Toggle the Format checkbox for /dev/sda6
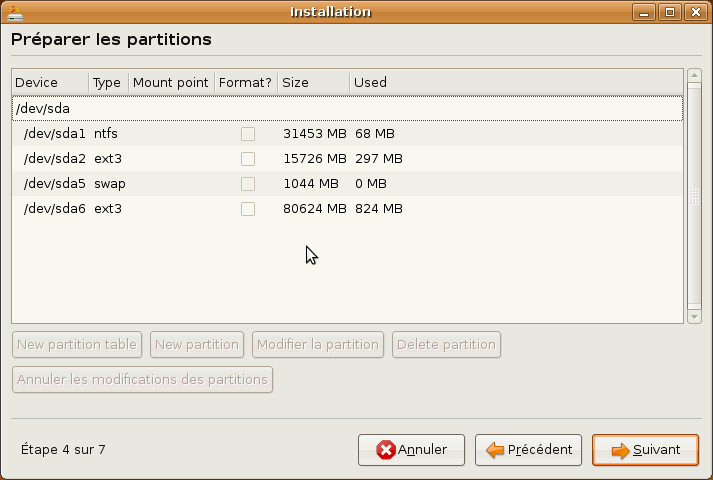This screenshot has height=480, width=713. [x=248, y=209]
